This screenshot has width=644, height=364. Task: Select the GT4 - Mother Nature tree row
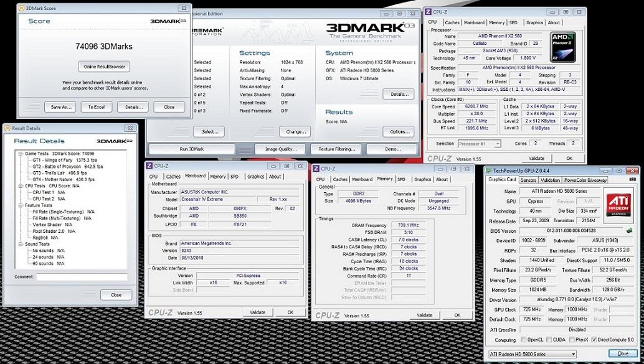(x=64, y=179)
